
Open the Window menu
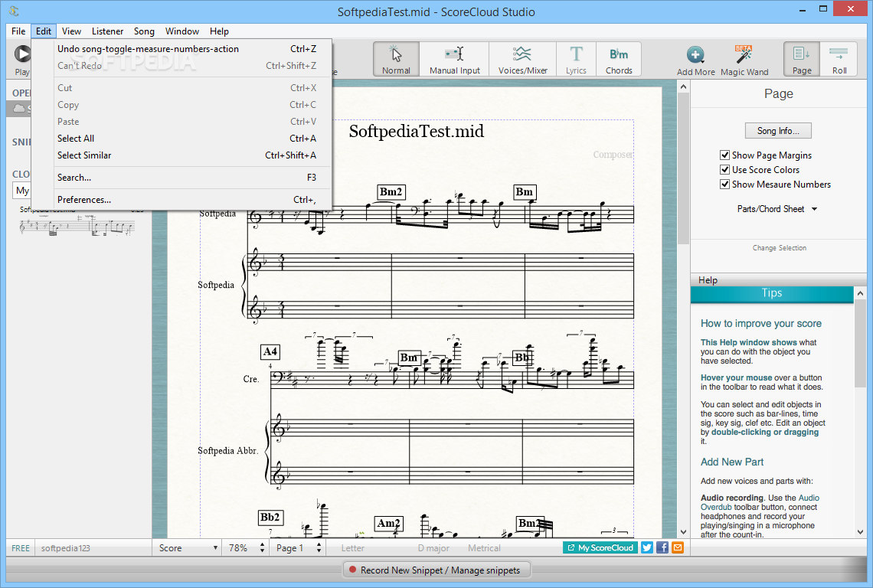pos(182,31)
